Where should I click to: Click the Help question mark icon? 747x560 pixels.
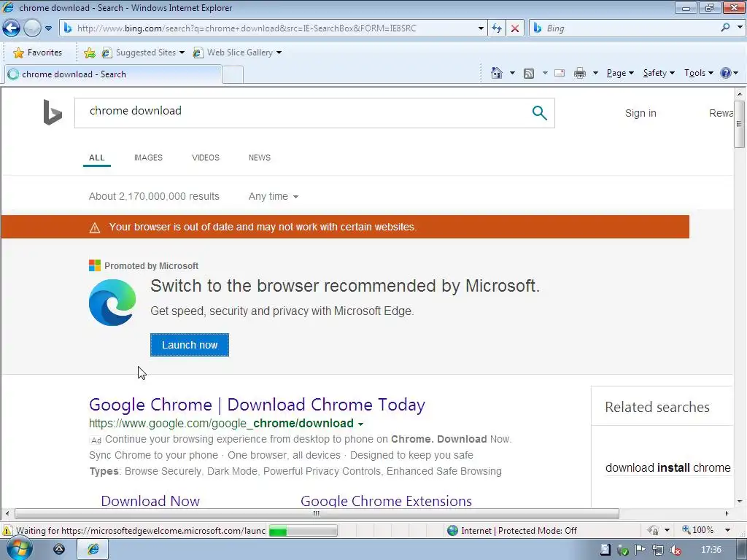click(726, 73)
